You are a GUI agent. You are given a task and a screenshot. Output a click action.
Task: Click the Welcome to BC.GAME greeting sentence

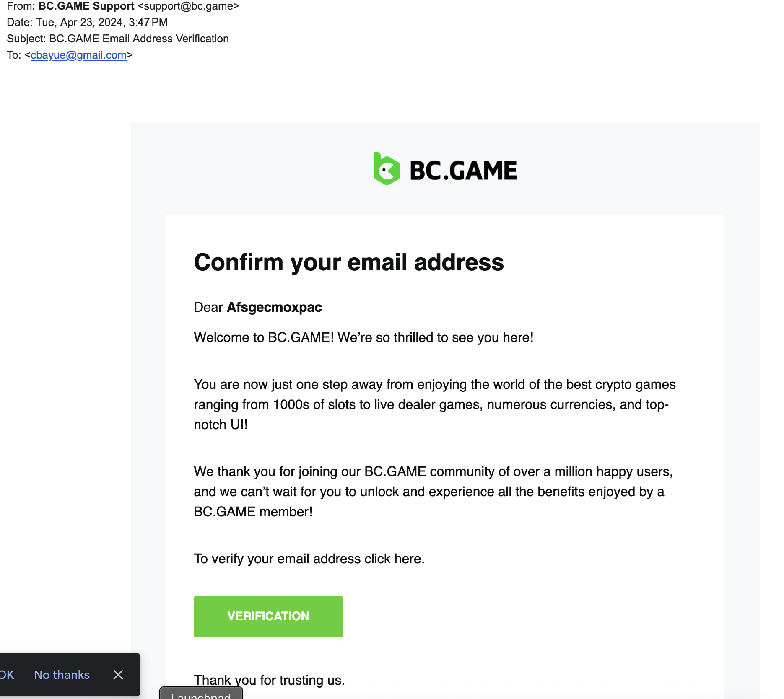pos(363,337)
